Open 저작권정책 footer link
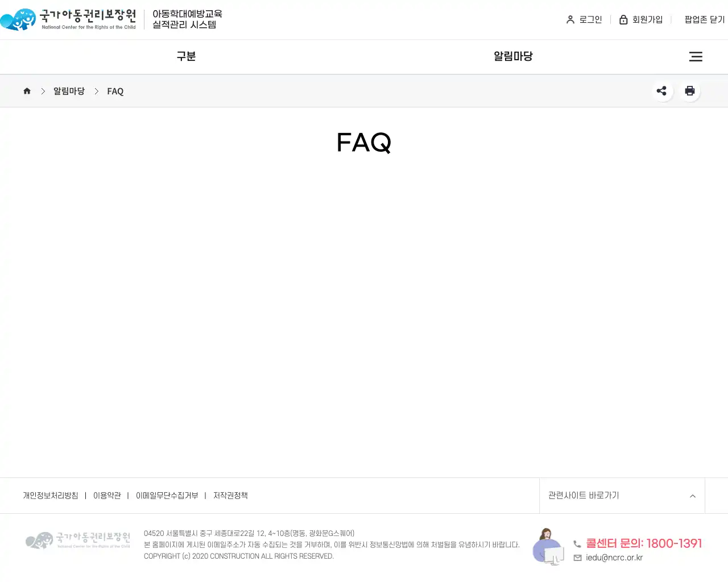Viewport: 728px width, 582px height. (230, 496)
